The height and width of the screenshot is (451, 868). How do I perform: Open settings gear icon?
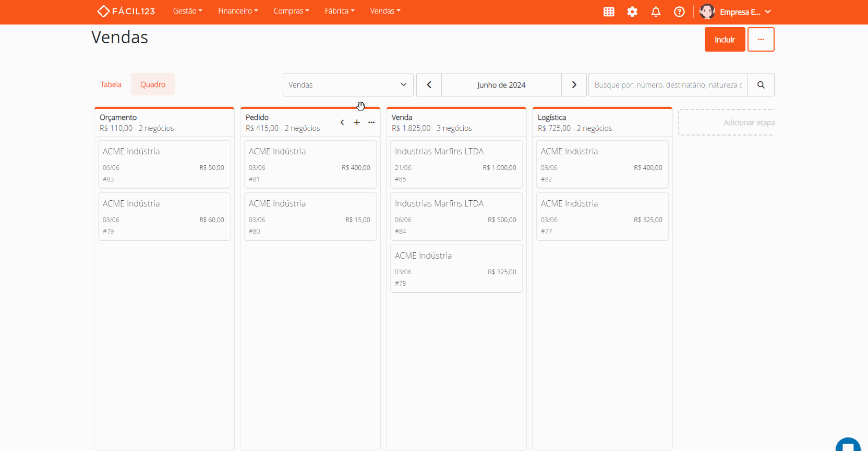click(x=632, y=11)
